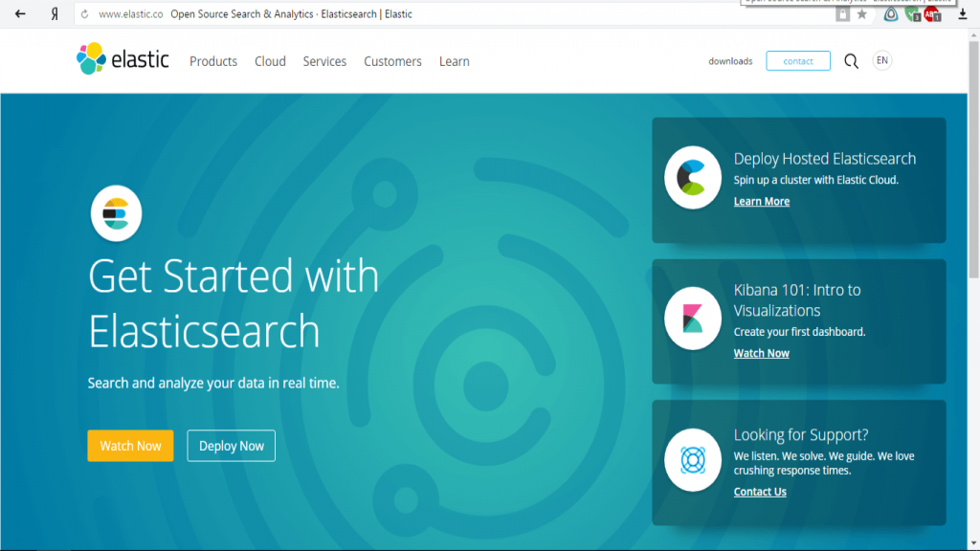Open the green shield extension icon
The height and width of the screenshot is (551, 980).
912,14
